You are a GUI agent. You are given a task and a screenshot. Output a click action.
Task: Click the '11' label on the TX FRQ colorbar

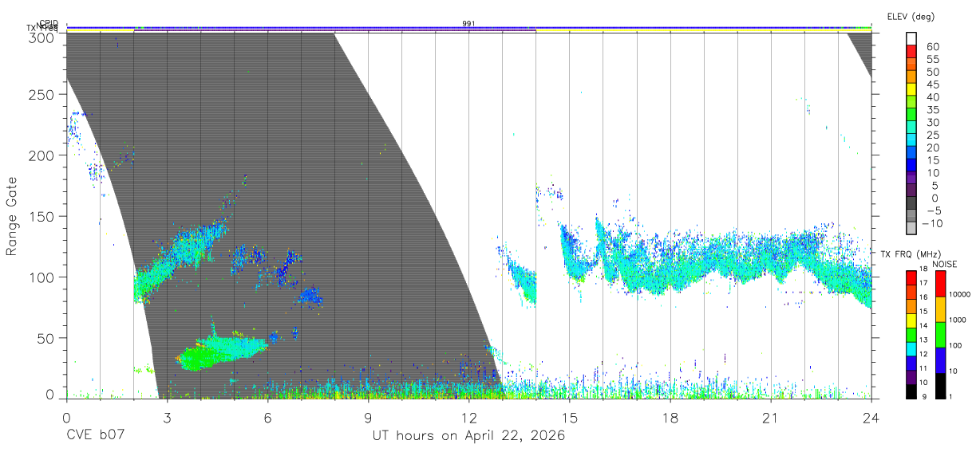[923, 369]
